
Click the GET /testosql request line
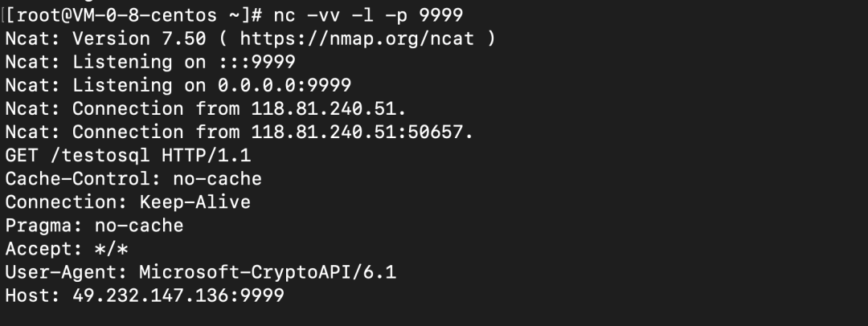pos(128,156)
